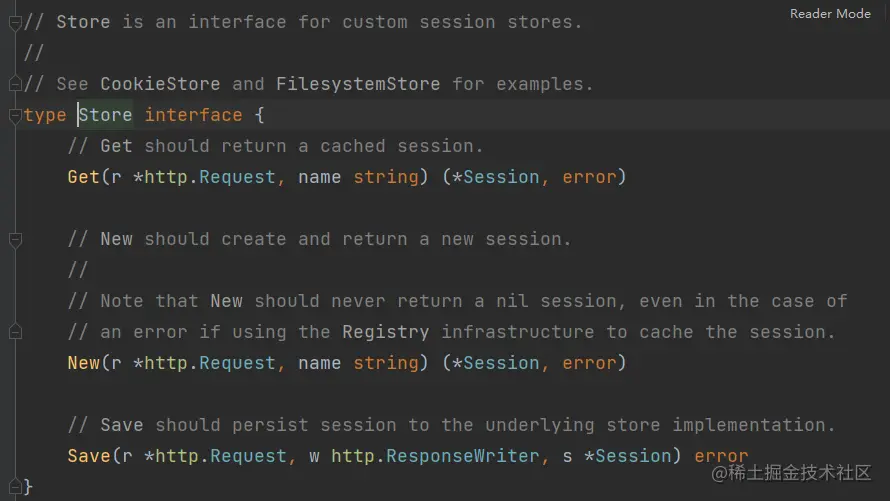
Task: Click fold end marker at 'an error if using' line
Action: [x=15, y=332]
